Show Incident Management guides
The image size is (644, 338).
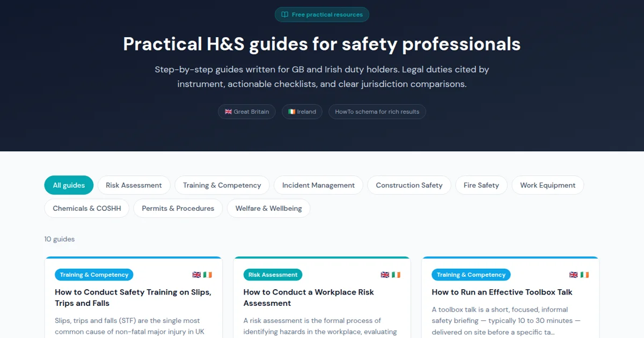point(318,185)
